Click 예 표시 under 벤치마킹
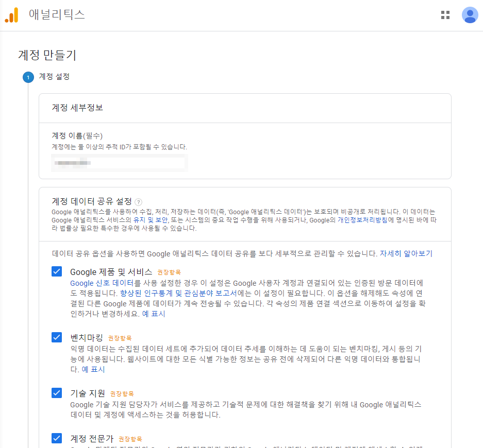This screenshot has width=483, height=448. [93, 370]
